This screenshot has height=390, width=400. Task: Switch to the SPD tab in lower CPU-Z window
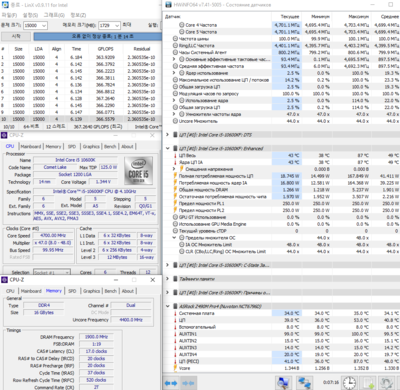pos(72,291)
